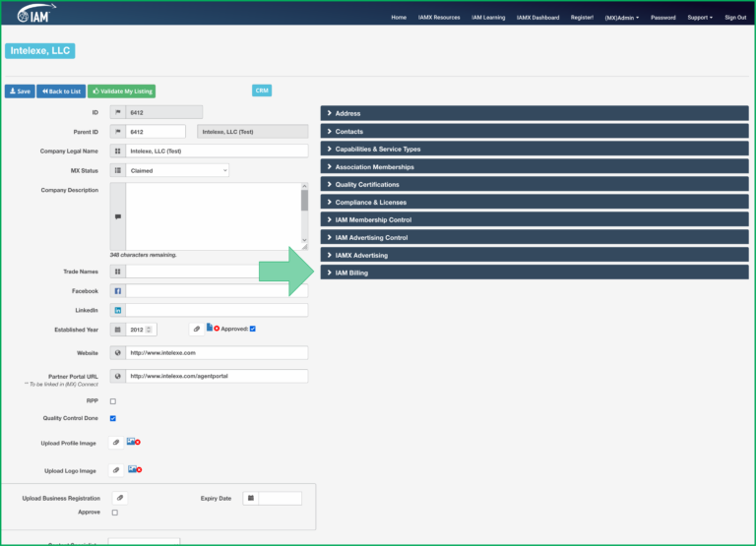This screenshot has width=756, height=546.
Task: Click the grid icon beside Company Legal Name
Action: click(118, 151)
